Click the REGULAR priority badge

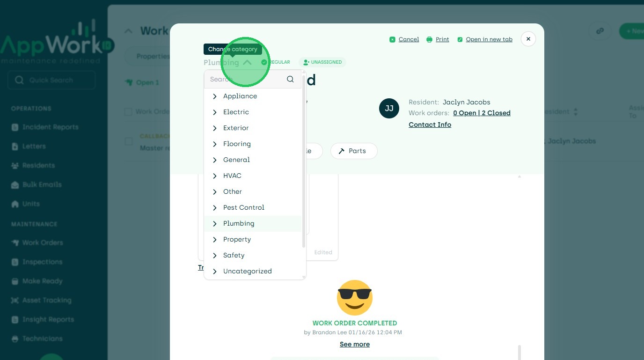pos(276,62)
